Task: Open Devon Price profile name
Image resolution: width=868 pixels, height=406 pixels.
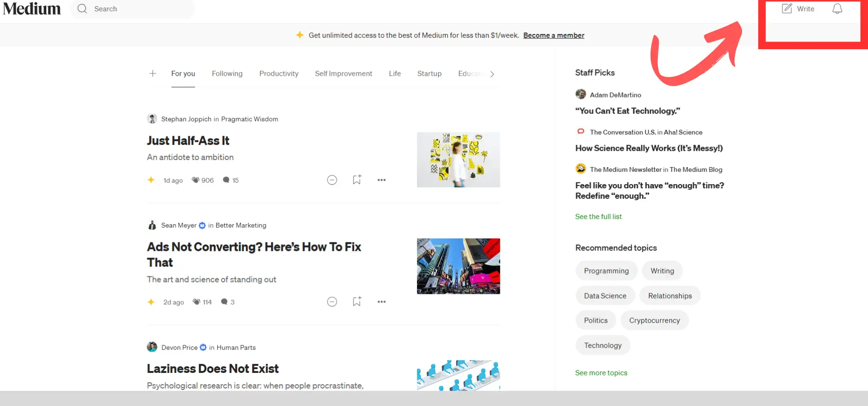Action: click(x=179, y=347)
